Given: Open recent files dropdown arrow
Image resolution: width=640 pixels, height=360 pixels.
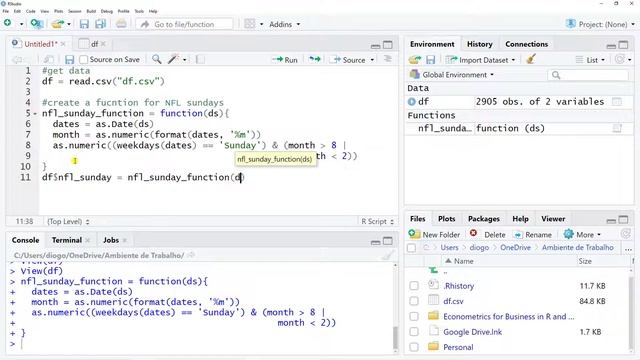Looking at the screenshot, I should click(69, 24).
